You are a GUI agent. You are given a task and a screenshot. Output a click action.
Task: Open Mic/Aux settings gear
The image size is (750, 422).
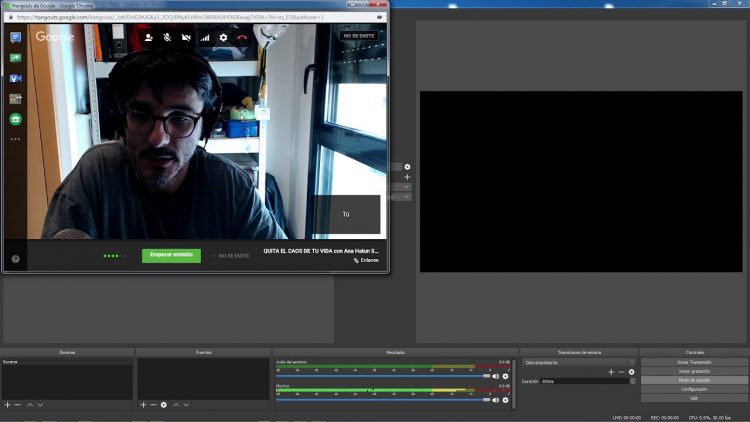coord(506,400)
